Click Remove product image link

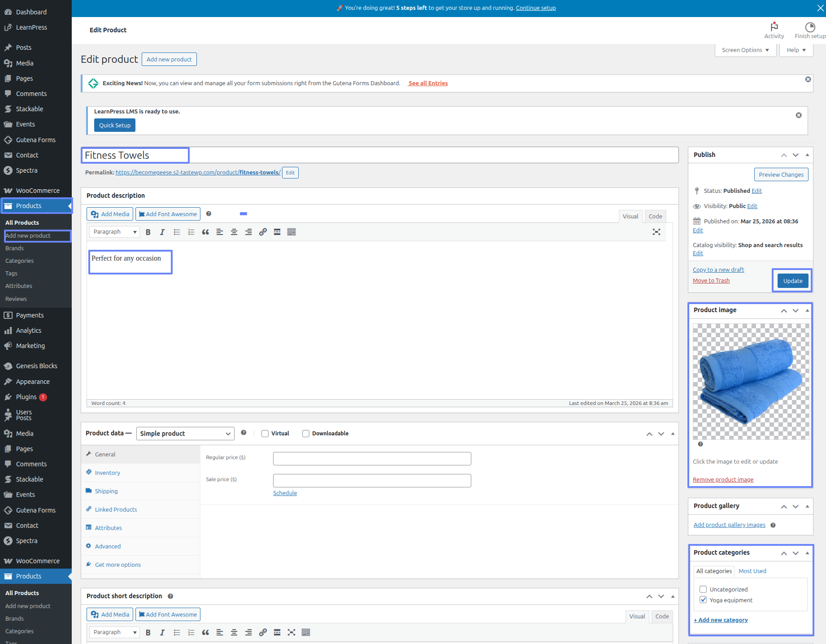pos(723,480)
